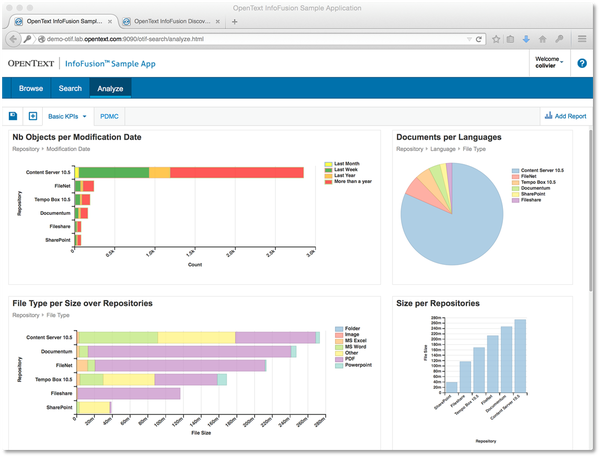600x457 pixels.
Task: Click File Type breadcrumb in Documents per Languages
Action: click(474, 149)
